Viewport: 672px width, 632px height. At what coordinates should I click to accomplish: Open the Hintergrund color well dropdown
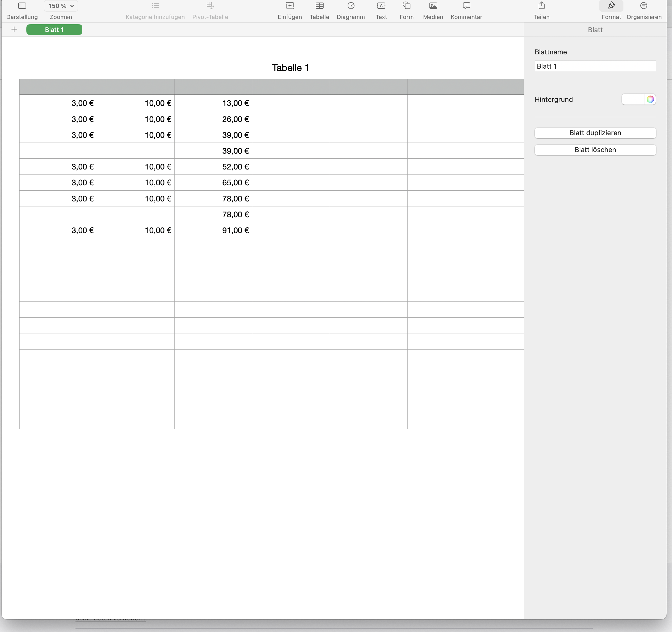[x=633, y=100]
